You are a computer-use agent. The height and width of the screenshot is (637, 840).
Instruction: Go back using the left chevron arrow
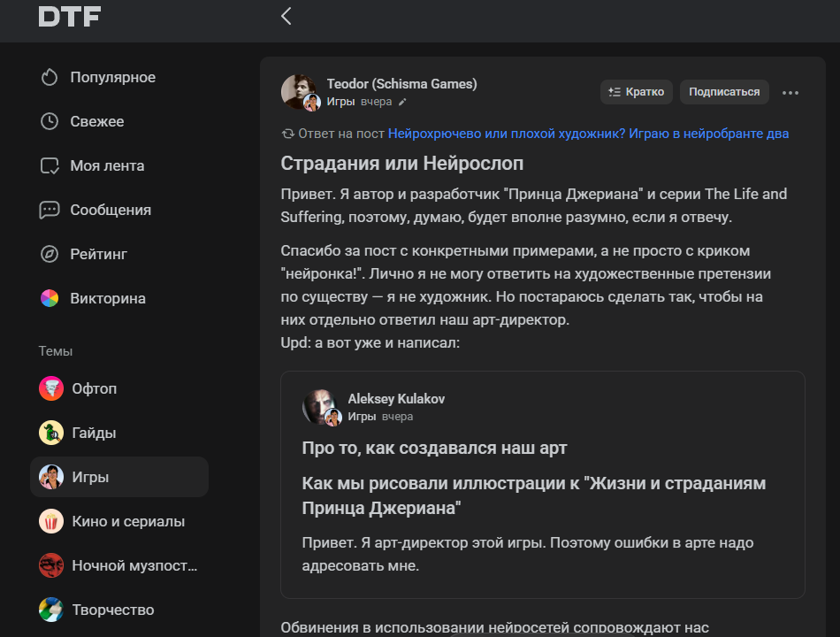[286, 16]
